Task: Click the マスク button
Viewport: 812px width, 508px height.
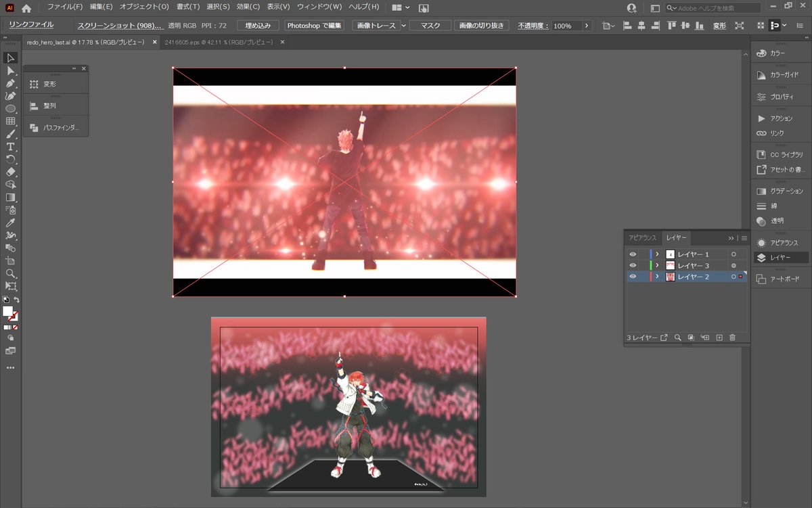Action: pyautogui.click(x=430, y=26)
